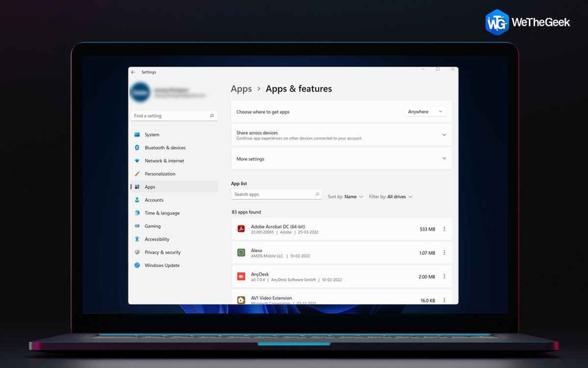Click the back arrow in Settings title bar
The height and width of the screenshot is (368, 588).
click(x=133, y=72)
